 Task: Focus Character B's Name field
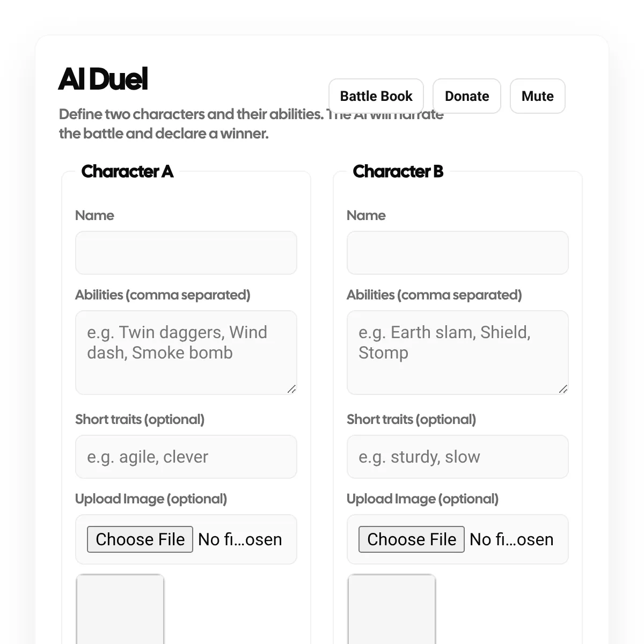(457, 253)
